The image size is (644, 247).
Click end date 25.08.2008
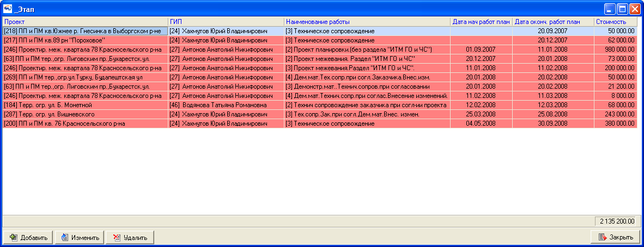[553, 114]
